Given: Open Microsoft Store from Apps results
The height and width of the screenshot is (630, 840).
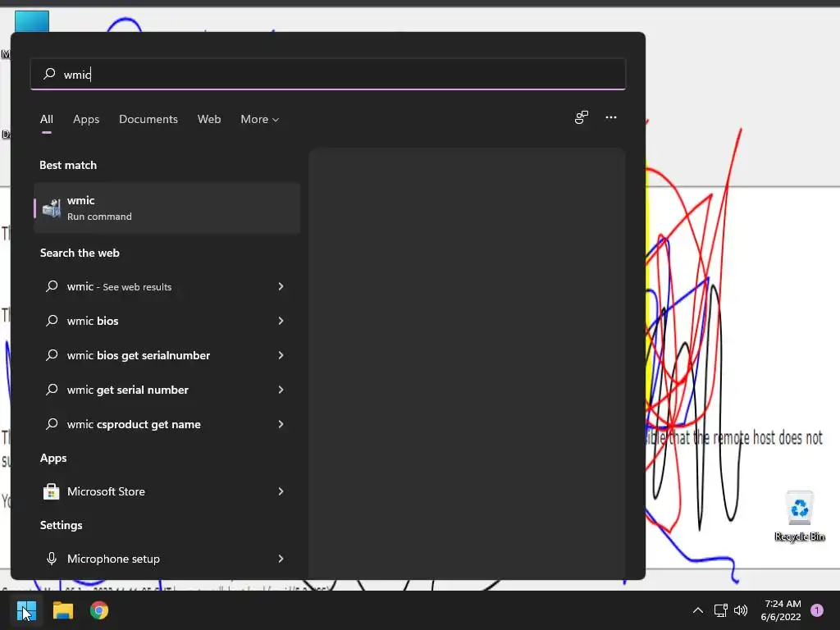Looking at the screenshot, I should (167, 491).
